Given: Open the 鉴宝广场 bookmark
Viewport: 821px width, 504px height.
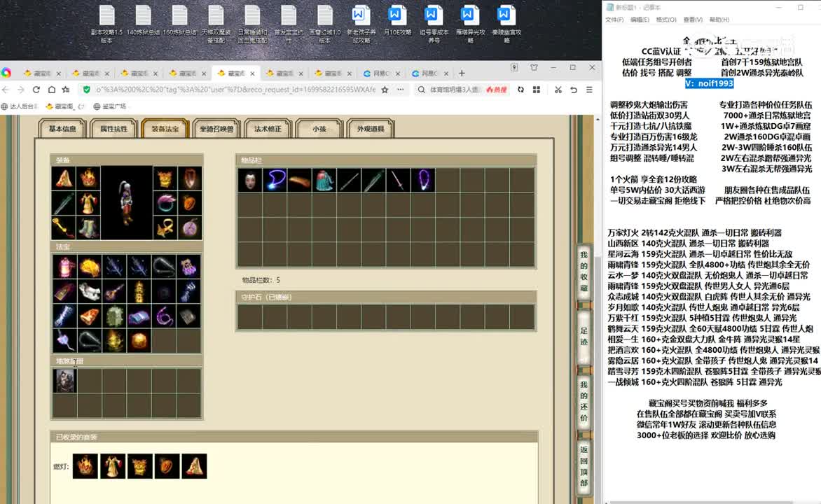Looking at the screenshot, I should coord(110,106).
